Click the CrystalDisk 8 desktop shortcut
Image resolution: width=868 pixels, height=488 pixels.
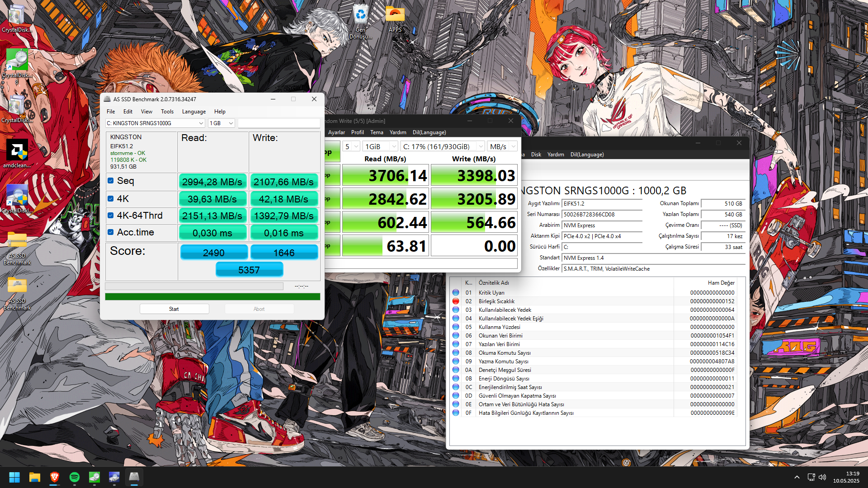(17, 67)
